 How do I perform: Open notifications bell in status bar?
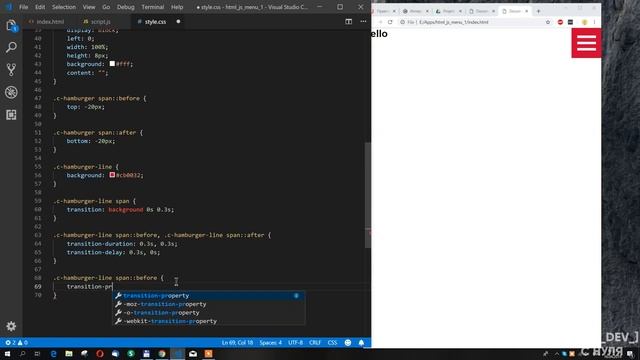[361, 342]
